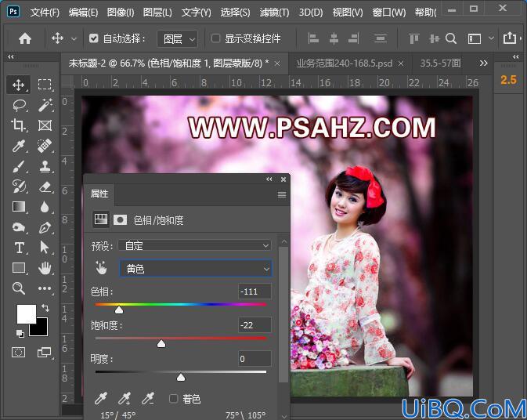The height and width of the screenshot is (420, 527).
Task: Select the Magic Wand tool
Action: (45, 105)
